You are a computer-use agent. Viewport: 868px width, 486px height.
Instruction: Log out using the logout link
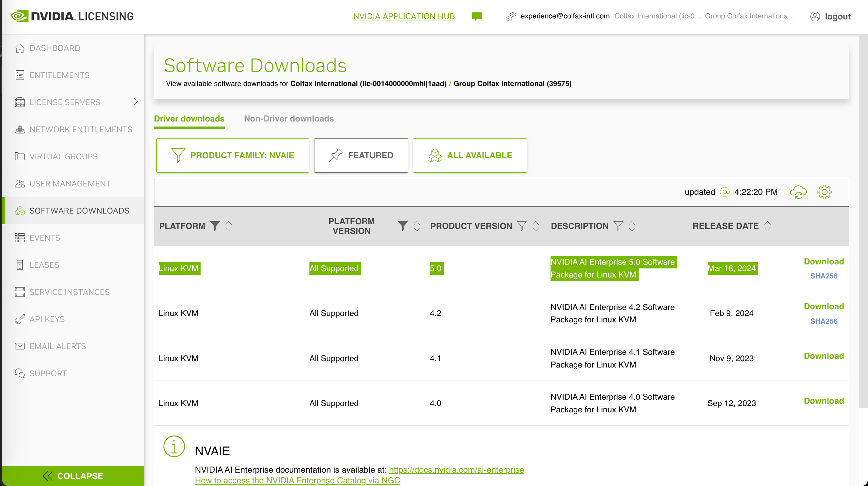[x=838, y=16]
